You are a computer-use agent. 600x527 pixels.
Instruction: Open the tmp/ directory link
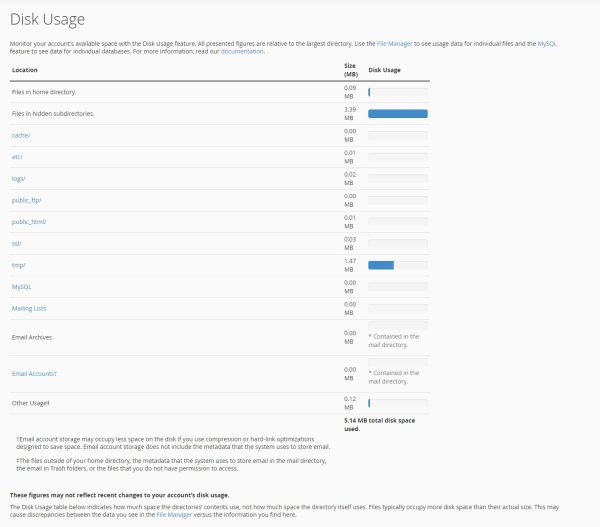point(18,265)
